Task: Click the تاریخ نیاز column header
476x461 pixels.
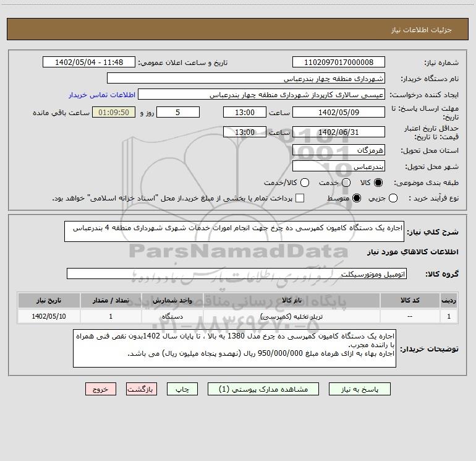Action: coord(49,300)
